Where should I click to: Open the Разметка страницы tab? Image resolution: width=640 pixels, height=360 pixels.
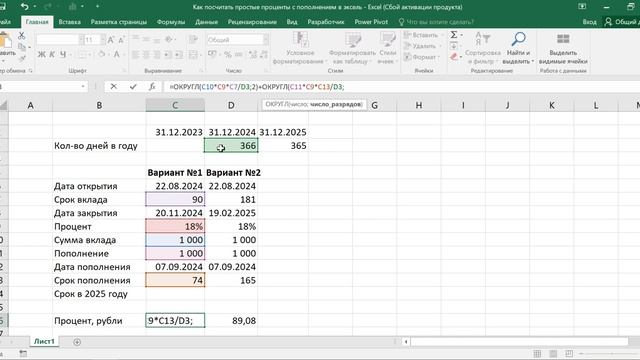point(119,22)
